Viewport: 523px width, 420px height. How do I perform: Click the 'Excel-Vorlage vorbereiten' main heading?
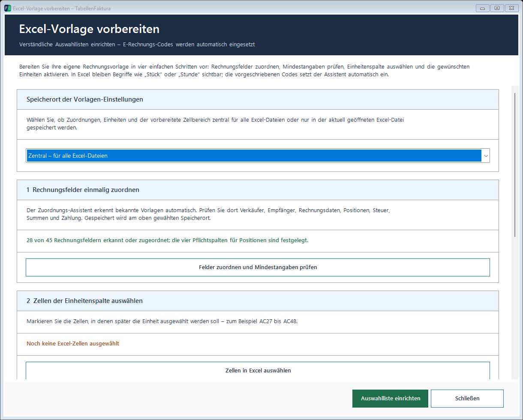click(x=89, y=29)
